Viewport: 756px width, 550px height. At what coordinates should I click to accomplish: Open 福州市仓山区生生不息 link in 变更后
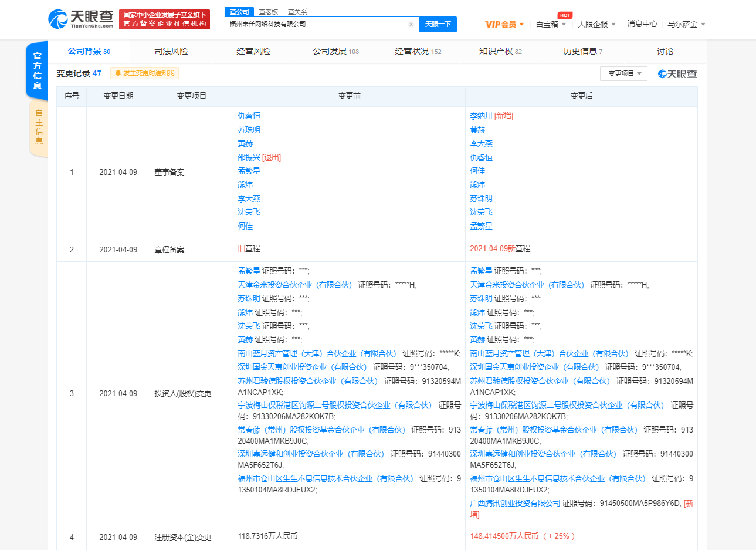558,478
